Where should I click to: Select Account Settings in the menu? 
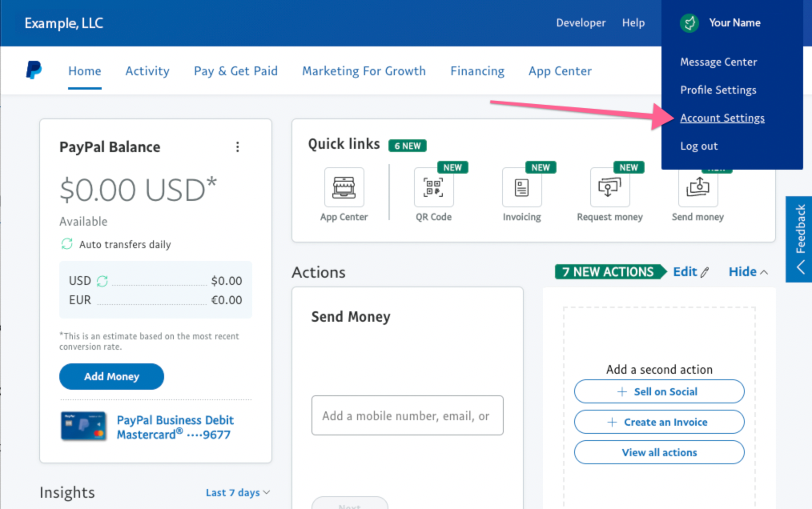coord(722,118)
